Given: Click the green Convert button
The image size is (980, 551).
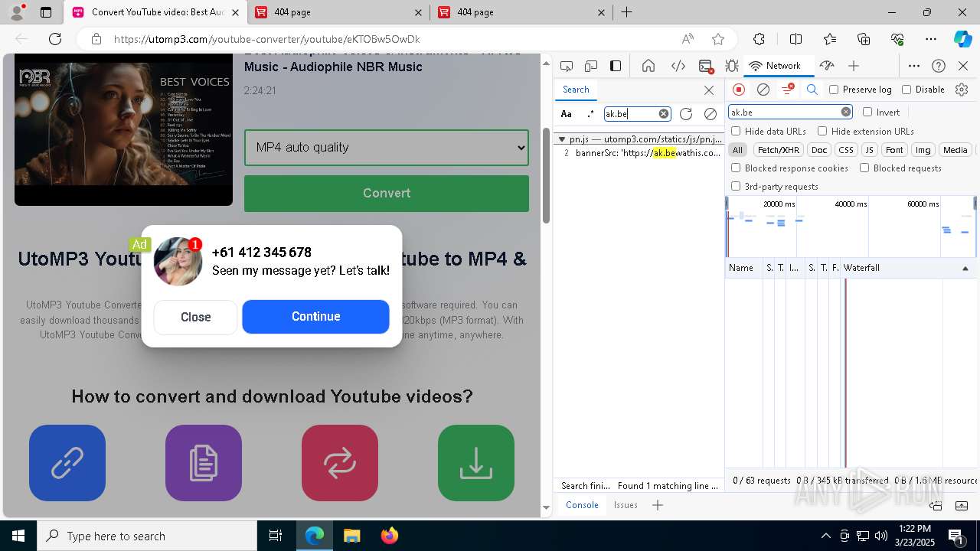Looking at the screenshot, I should click(x=387, y=194).
